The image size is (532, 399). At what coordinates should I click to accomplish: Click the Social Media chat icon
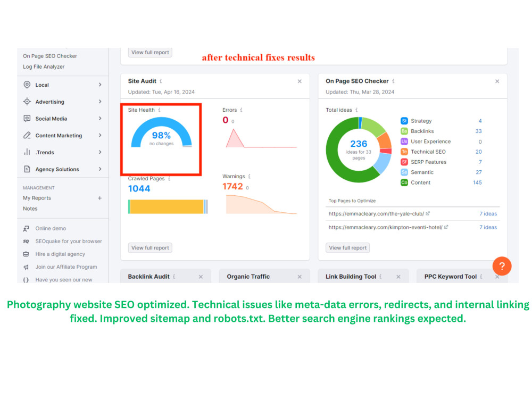27,119
